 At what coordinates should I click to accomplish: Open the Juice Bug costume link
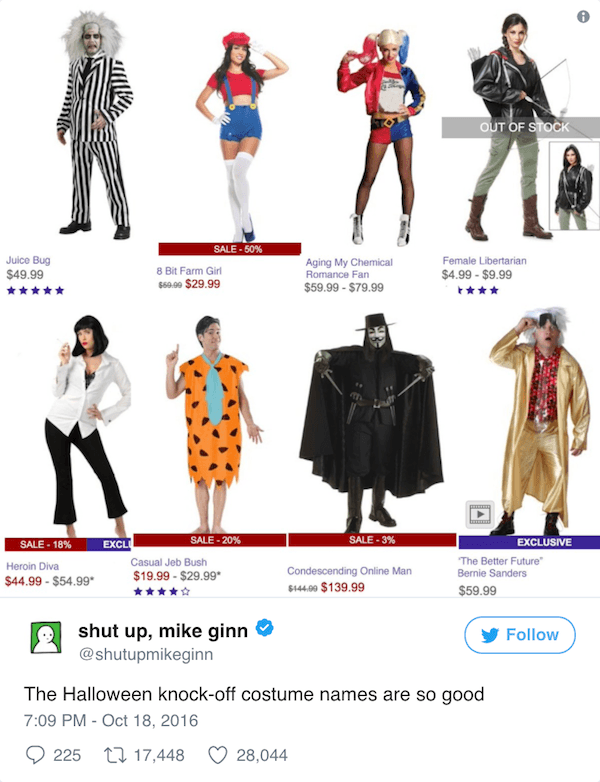(x=28, y=260)
